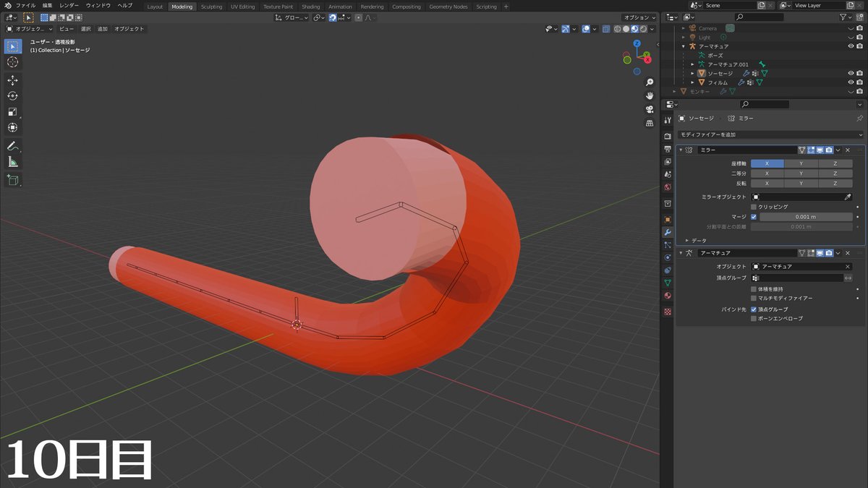This screenshot has width=868, height=488.
Task: Open the View Layer properties tab
Action: 668,162
